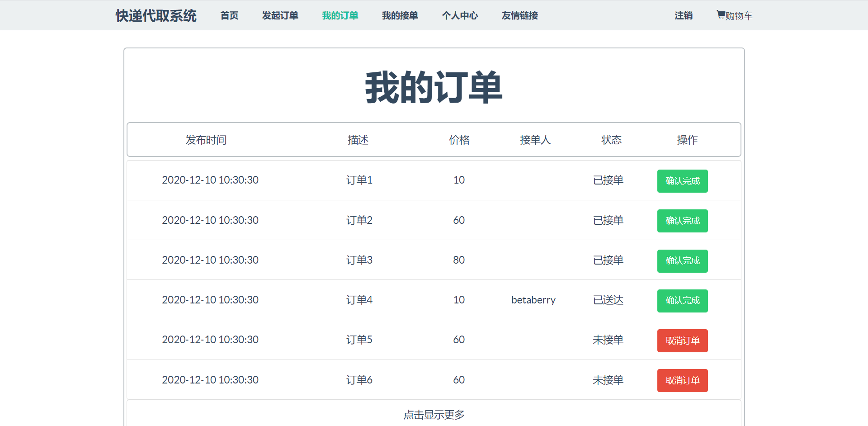
Task: Select the 订单1 description cell
Action: click(x=359, y=180)
